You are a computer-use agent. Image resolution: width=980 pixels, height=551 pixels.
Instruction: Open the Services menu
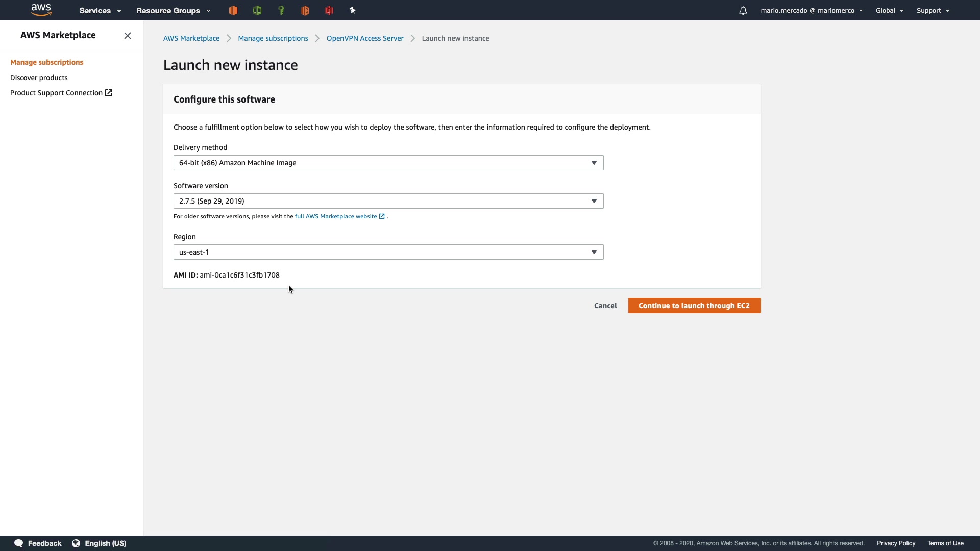100,11
